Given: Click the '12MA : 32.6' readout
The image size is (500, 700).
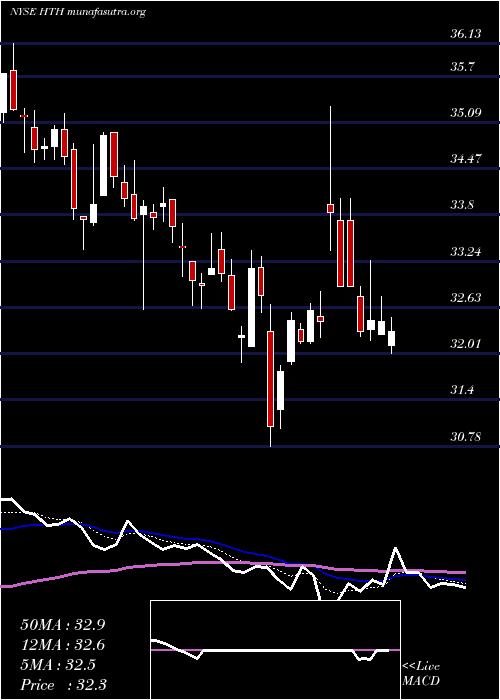Looking at the screenshot, I should [x=63, y=645].
